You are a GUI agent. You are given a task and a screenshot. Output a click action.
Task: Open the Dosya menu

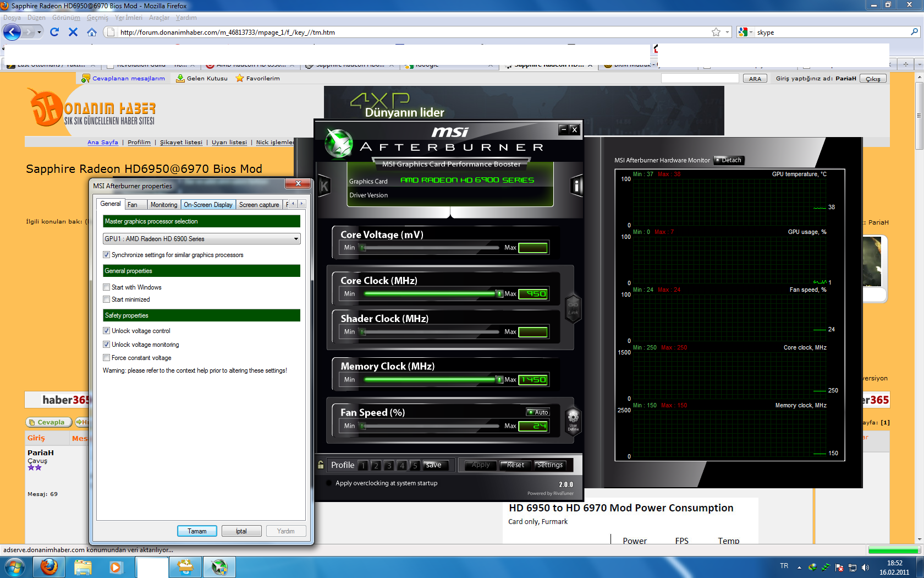pos(12,18)
